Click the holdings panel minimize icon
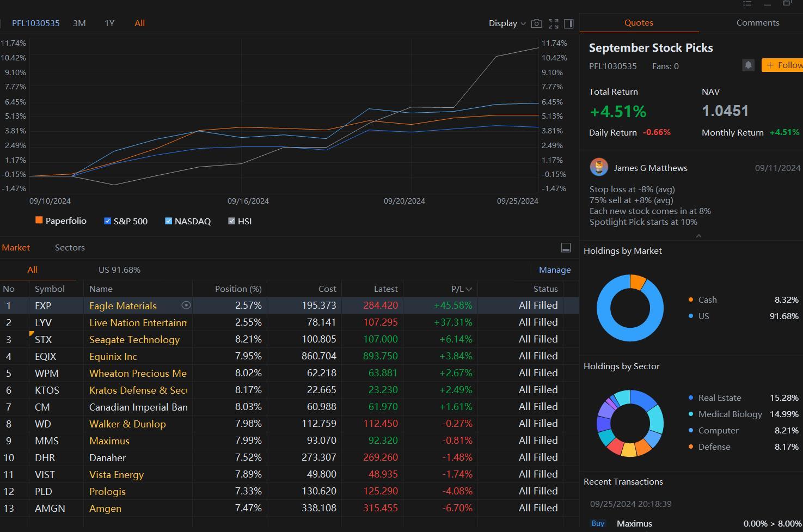This screenshot has width=803, height=532. 566,248
